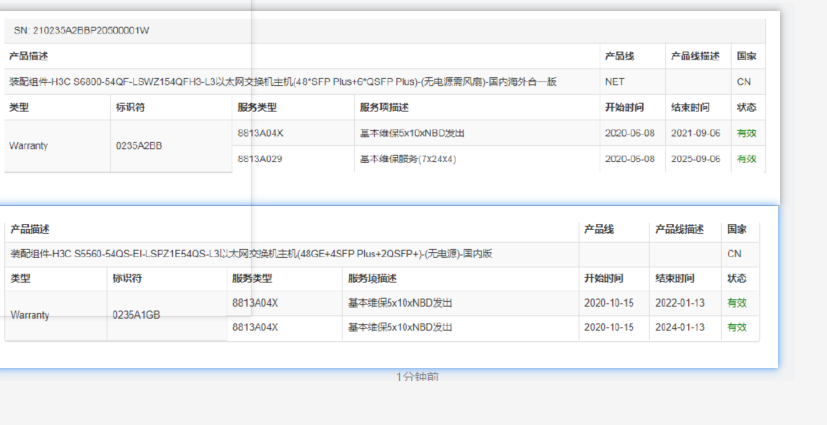Click 有效 status in the 2025-09-06 row

click(746, 159)
